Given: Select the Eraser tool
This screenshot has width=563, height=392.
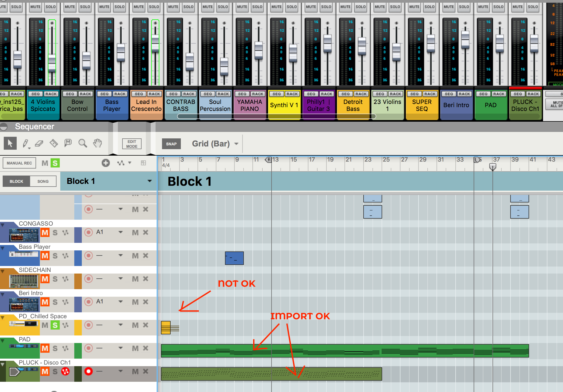Looking at the screenshot, I should (39, 143).
